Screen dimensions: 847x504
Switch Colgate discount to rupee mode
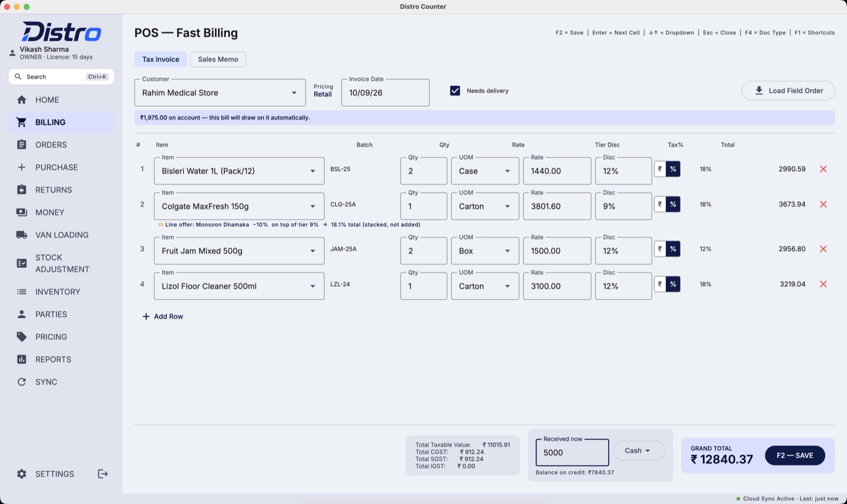pyautogui.click(x=660, y=204)
